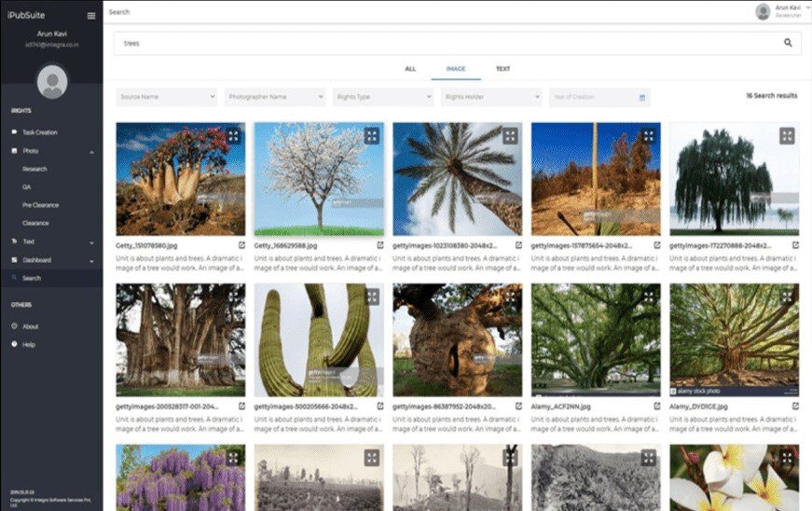Expand fullscreen icon on Alamy_ACF2NN.jpg thumbnail
Screen dimensions: 812x511
pos(648,297)
